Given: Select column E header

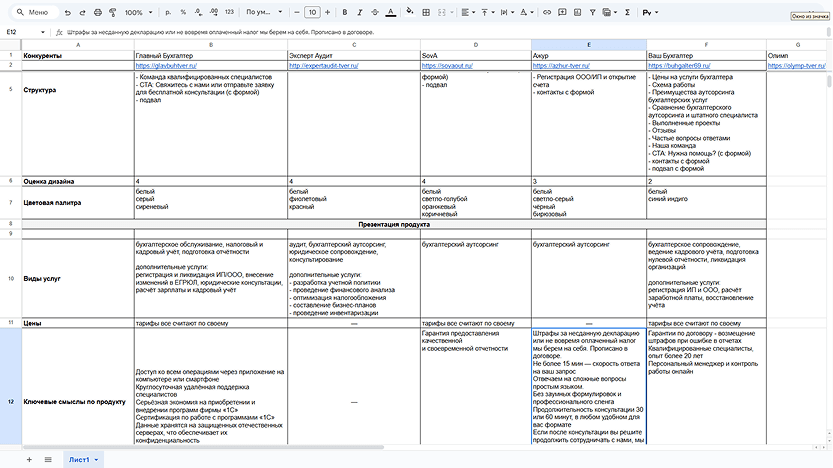Looking at the screenshot, I should coord(589,45).
